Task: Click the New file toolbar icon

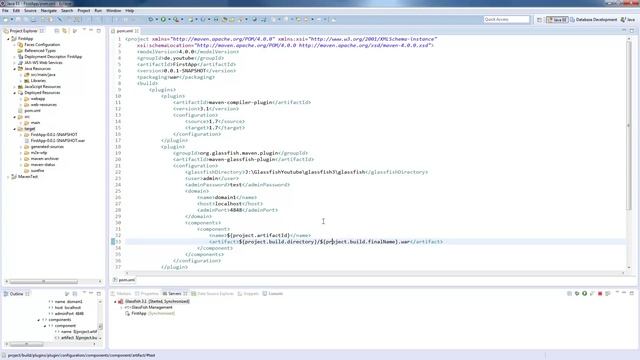Action: tap(6, 20)
